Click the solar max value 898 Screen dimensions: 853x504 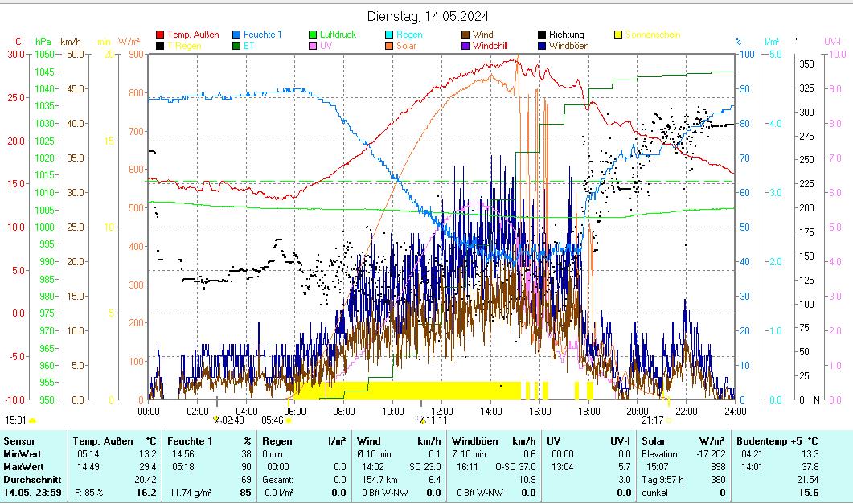(718, 467)
